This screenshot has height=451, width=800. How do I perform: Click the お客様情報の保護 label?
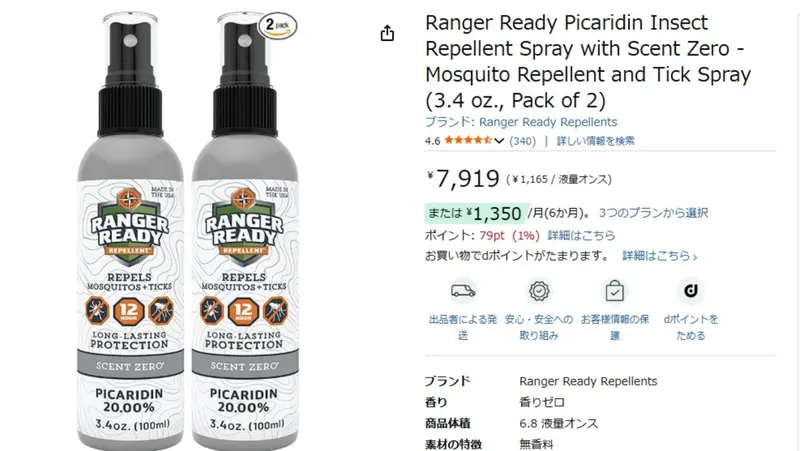click(615, 327)
